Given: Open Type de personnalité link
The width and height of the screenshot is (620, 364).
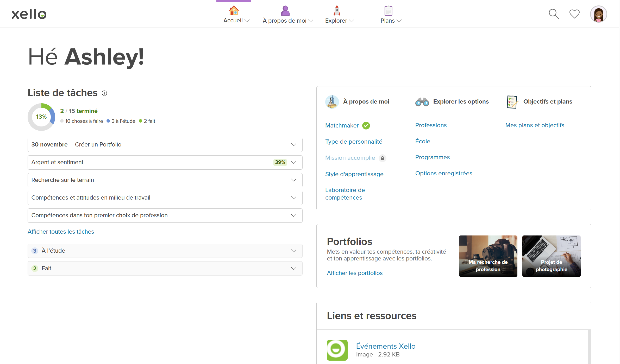Looking at the screenshot, I should point(354,142).
